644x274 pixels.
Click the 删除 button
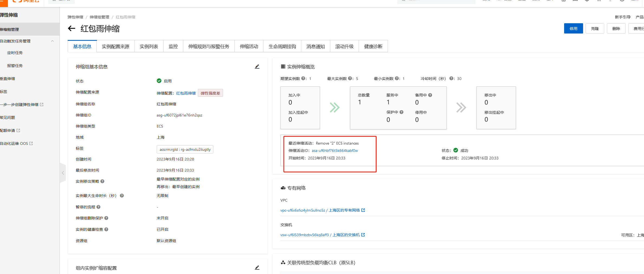pyautogui.click(x=616, y=28)
